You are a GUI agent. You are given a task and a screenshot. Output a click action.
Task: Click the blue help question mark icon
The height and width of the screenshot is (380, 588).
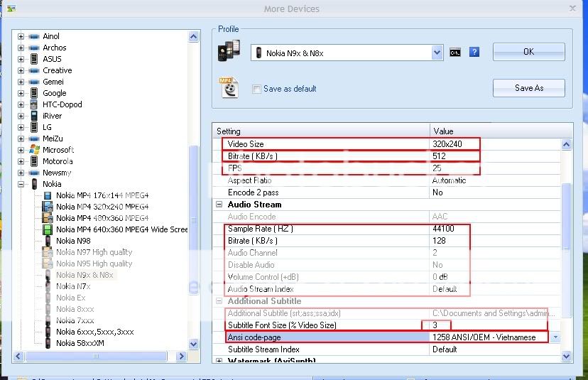tap(474, 53)
